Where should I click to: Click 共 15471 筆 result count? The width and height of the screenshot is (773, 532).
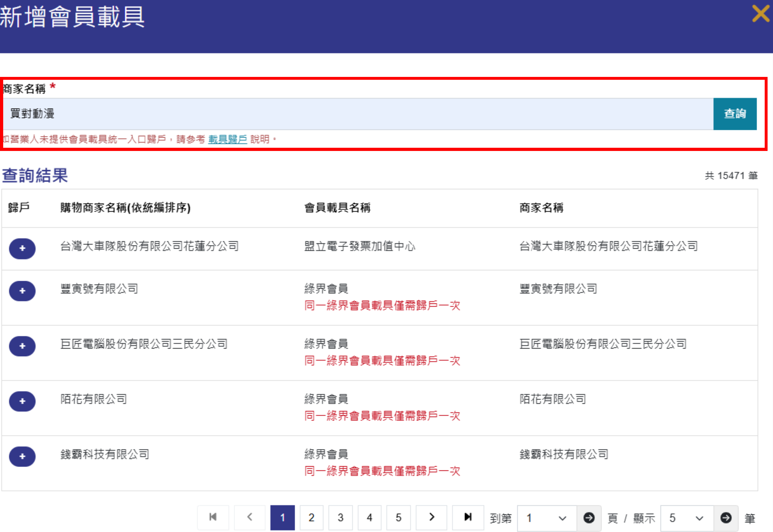[731, 176]
